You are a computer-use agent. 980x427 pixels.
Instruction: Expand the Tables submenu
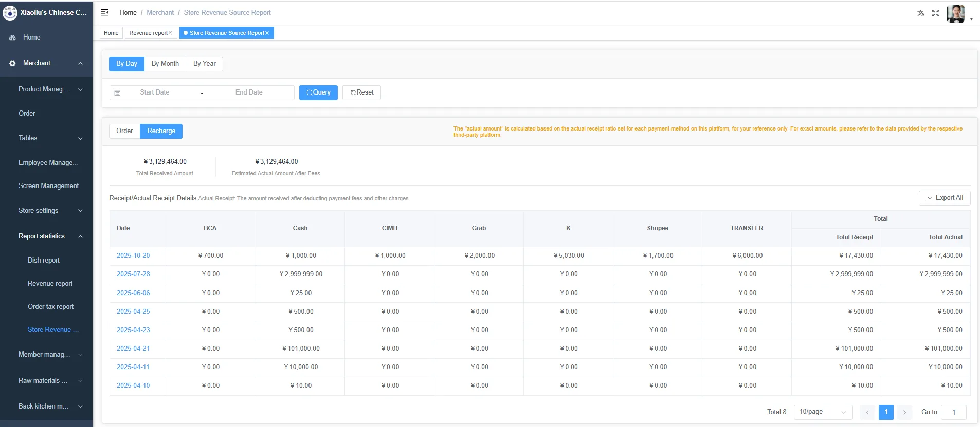pos(80,138)
